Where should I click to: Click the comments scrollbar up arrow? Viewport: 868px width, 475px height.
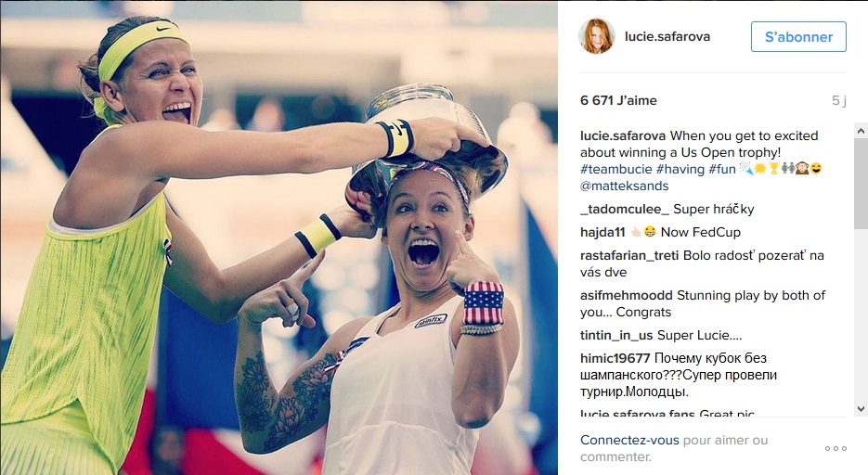coord(861,131)
